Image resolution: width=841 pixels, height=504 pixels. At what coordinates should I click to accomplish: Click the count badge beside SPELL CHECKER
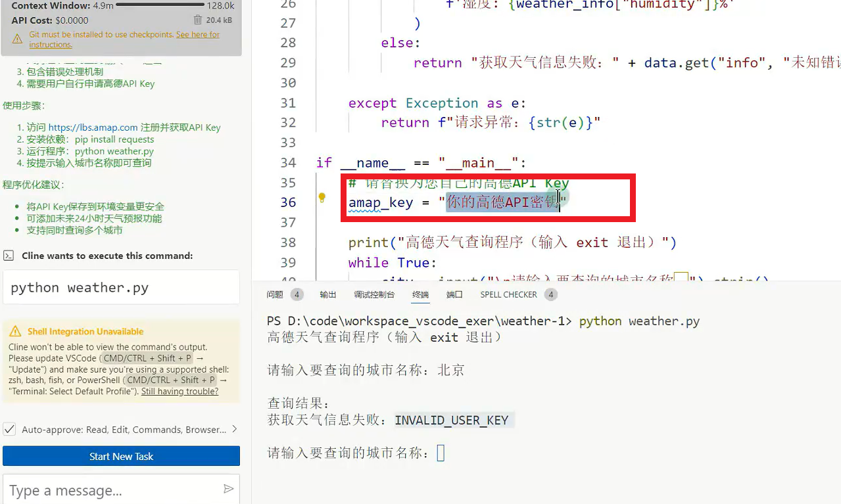pyautogui.click(x=551, y=294)
